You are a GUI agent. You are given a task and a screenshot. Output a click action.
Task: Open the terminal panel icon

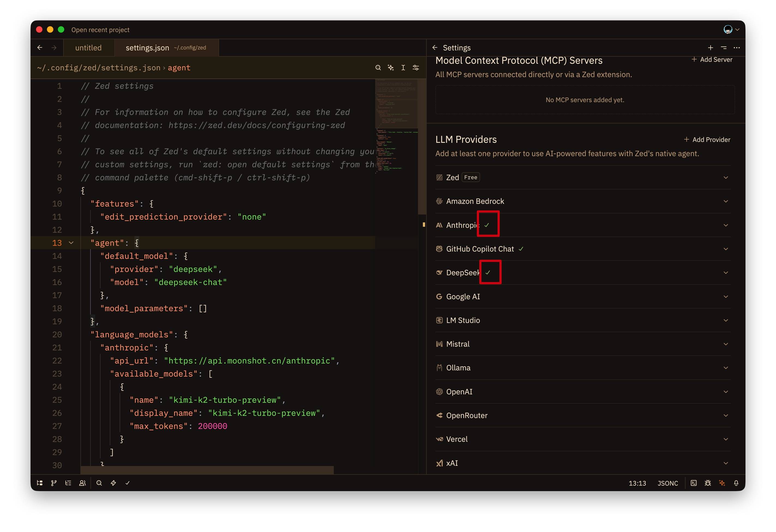(x=693, y=483)
